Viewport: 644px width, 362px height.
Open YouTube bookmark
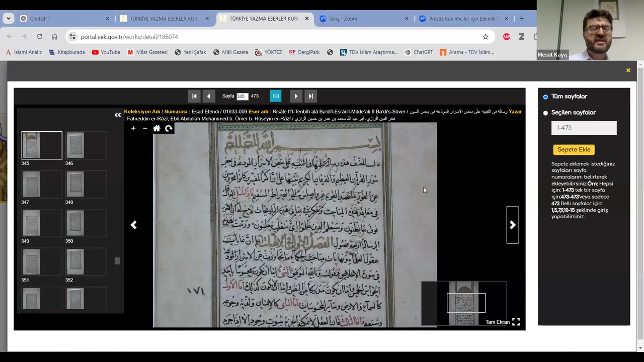106,52
